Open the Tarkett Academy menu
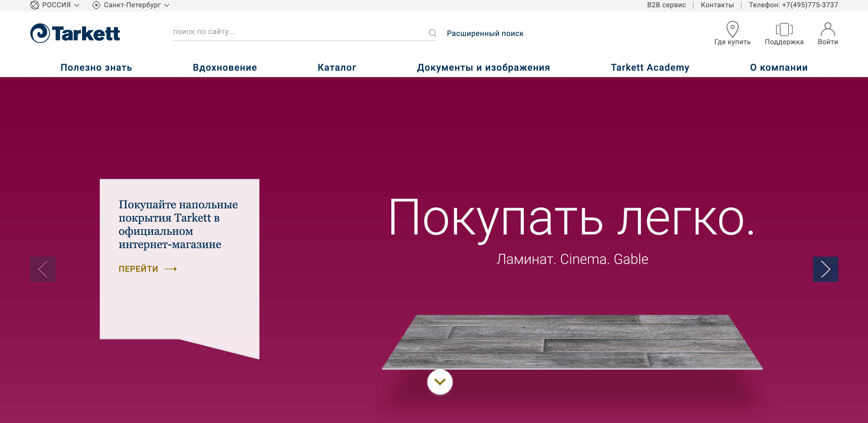 click(650, 68)
